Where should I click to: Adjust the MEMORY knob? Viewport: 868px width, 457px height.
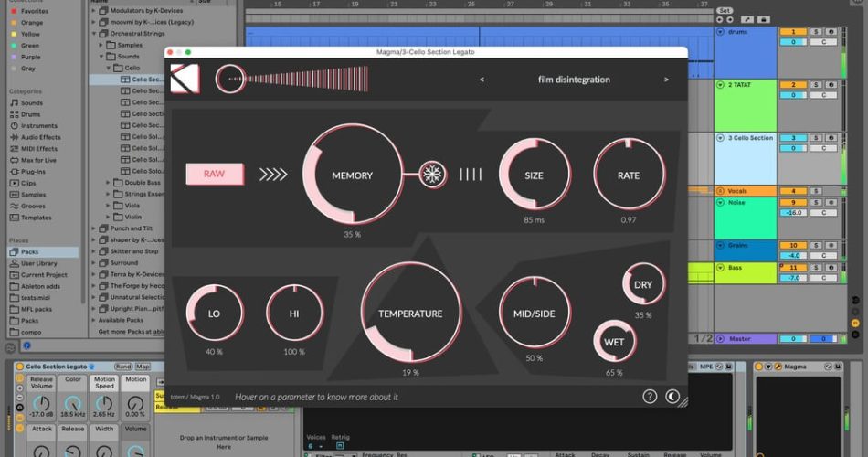tap(353, 174)
